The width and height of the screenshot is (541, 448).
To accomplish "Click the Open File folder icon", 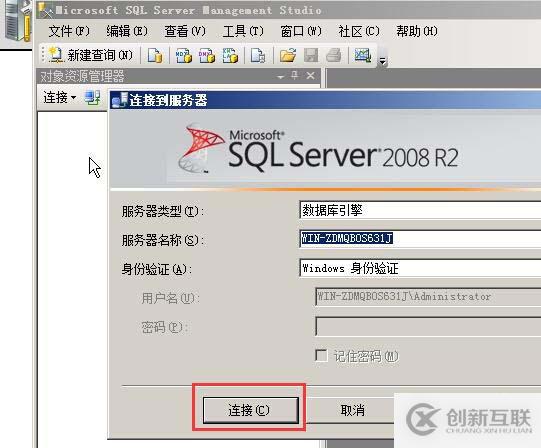I will (x=288, y=55).
